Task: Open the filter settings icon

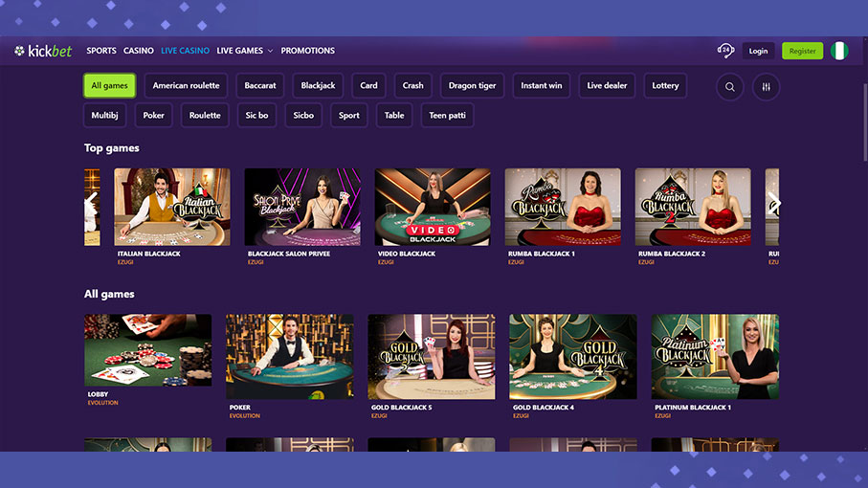Action: [x=766, y=87]
